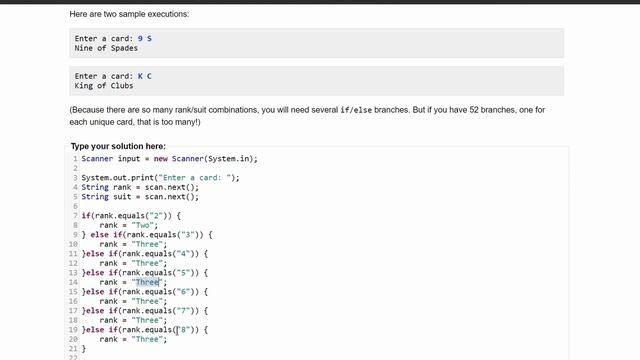Click the System.out.print "Enter a card" line
640x360 pixels.
click(x=160, y=178)
